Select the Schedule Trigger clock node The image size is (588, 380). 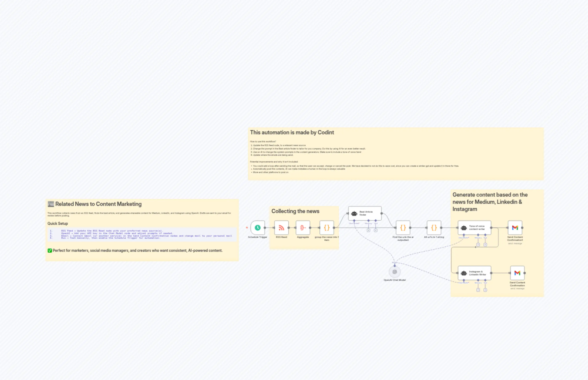(258, 228)
